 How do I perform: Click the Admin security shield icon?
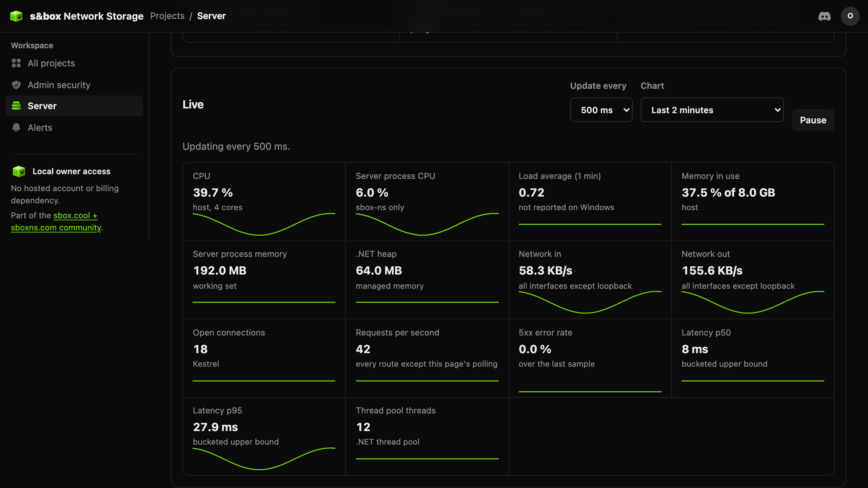16,85
